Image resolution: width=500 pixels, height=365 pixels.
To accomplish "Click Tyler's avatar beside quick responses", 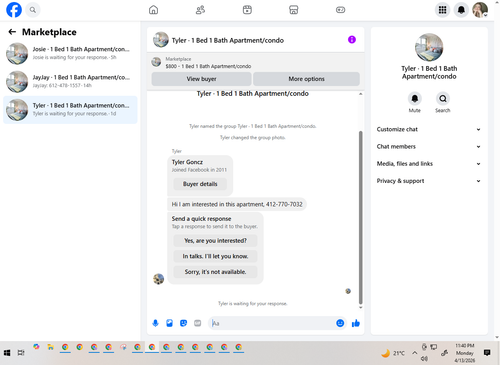I will pyautogui.click(x=158, y=279).
